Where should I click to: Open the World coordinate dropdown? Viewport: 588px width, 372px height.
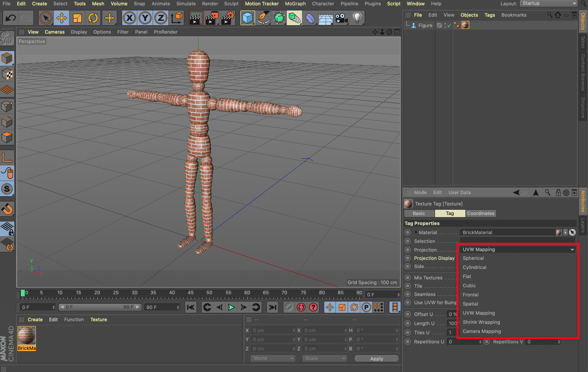click(273, 359)
